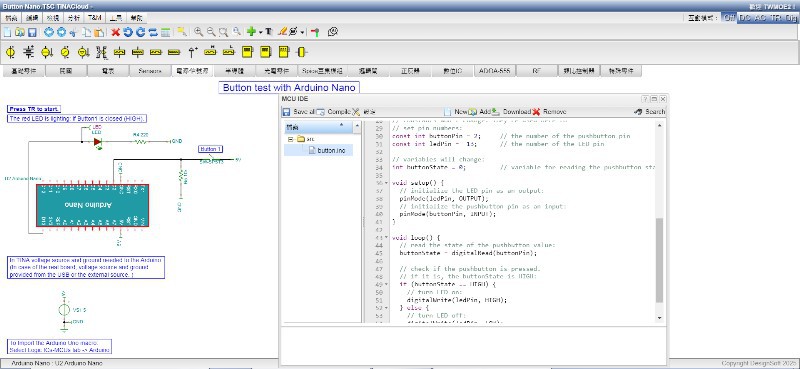Select the battery component icon
Screen dimensions: 800x369
29,52
